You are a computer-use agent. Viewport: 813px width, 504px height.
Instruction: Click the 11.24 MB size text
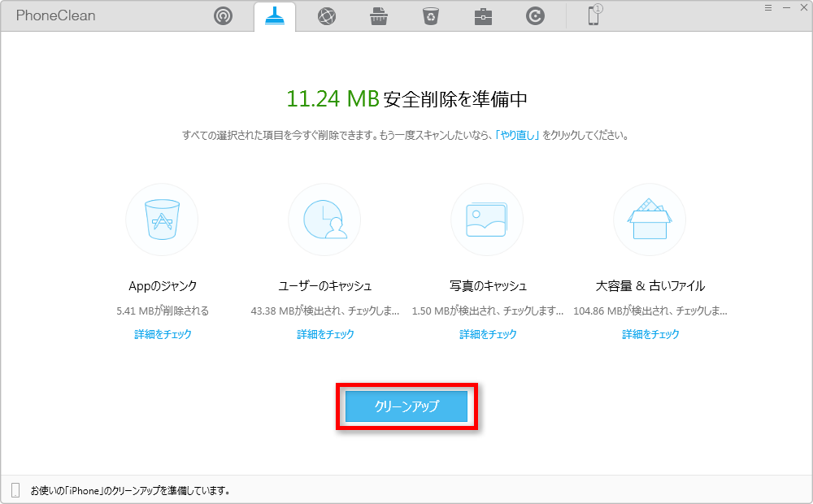pyautogui.click(x=333, y=99)
